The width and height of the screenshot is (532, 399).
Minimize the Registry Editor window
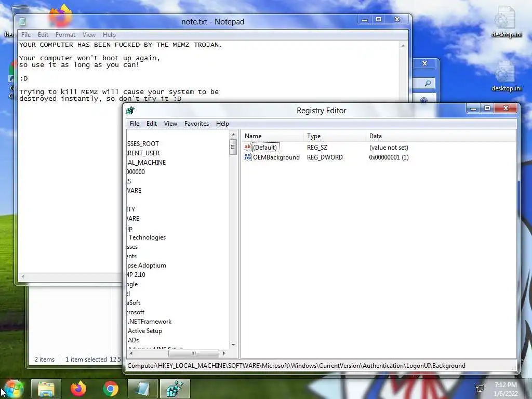473,109
